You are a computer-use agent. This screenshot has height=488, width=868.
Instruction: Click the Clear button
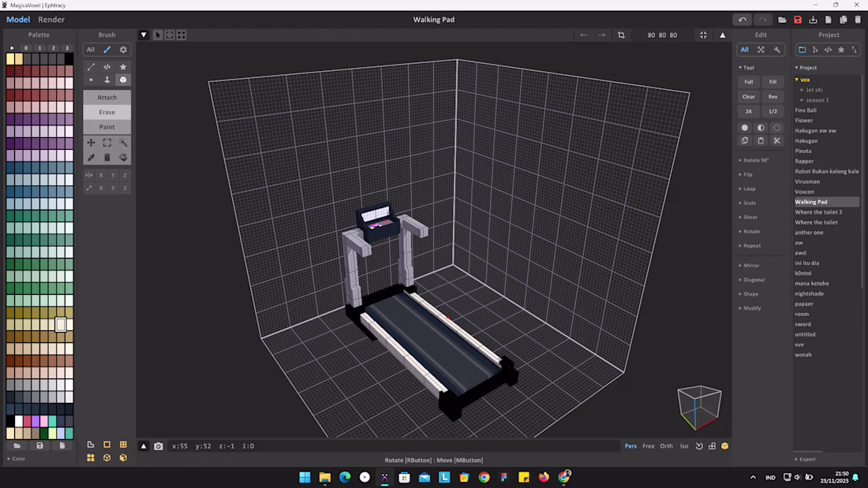[748, 97]
